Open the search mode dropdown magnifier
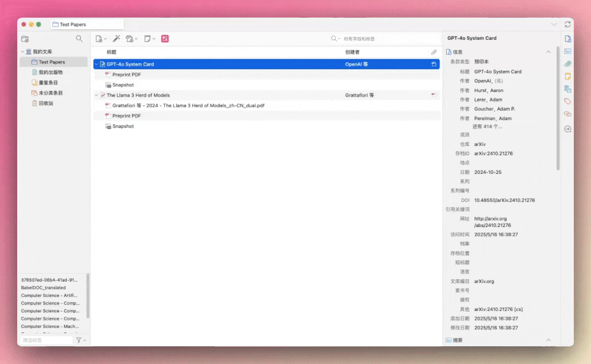591x364 pixels. pos(335,39)
